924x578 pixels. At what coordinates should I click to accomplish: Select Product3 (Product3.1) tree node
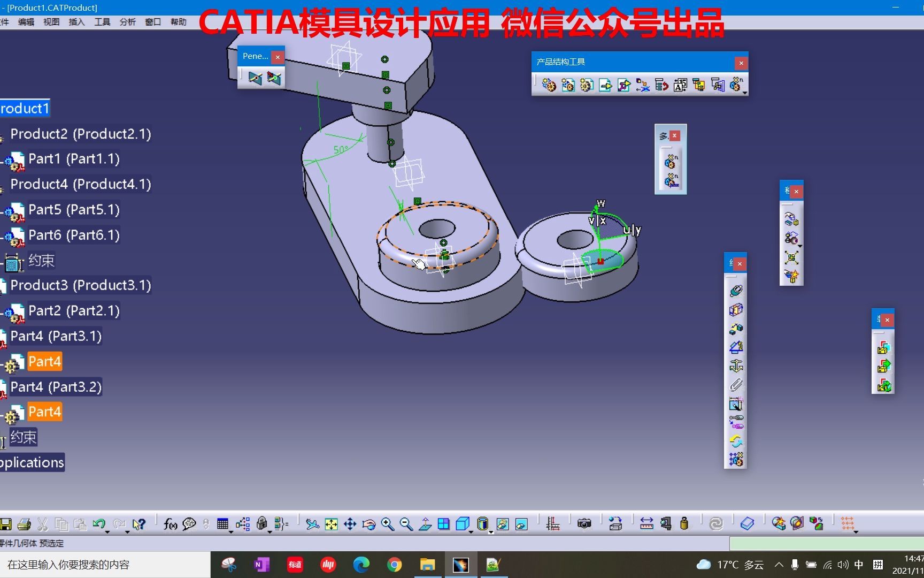click(81, 285)
